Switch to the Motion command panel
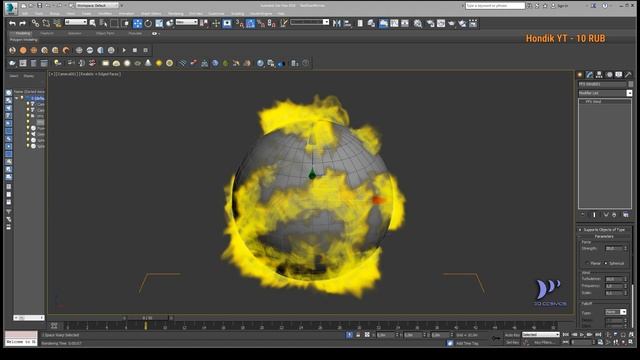Image resolution: width=640 pixels, height=360 pixels. 609,74
